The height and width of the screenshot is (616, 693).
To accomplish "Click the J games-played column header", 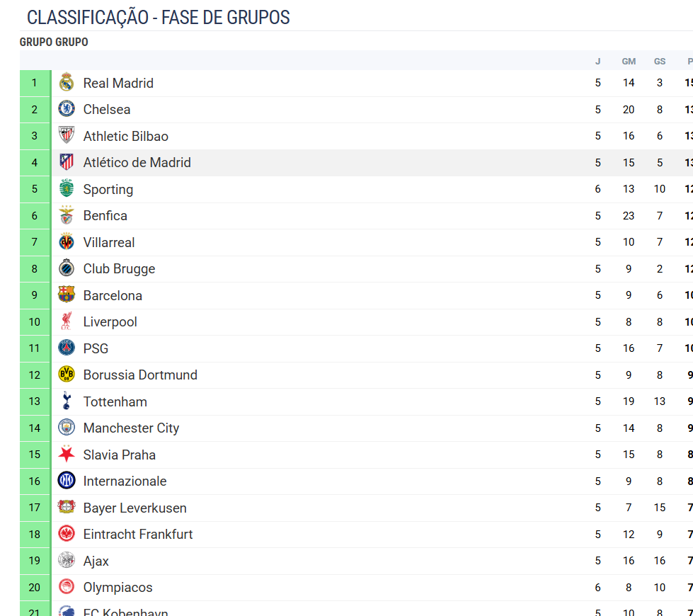I will point(597,62).
